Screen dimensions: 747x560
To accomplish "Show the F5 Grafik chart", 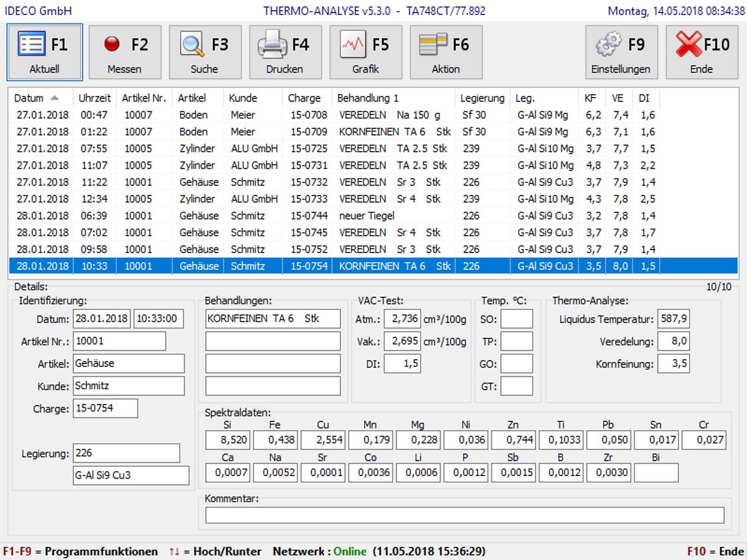I will (x=365, y=52).
